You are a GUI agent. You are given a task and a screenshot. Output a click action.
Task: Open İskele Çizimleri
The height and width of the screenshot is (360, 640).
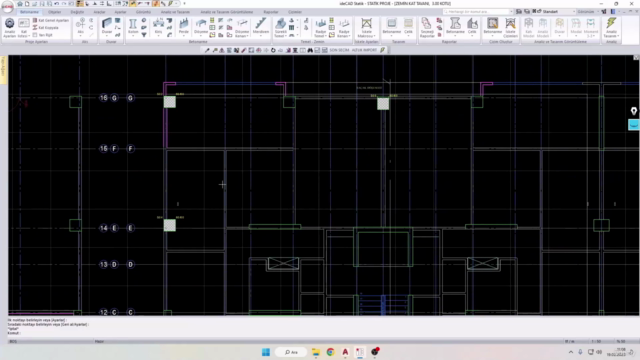[x=510, y=27]
